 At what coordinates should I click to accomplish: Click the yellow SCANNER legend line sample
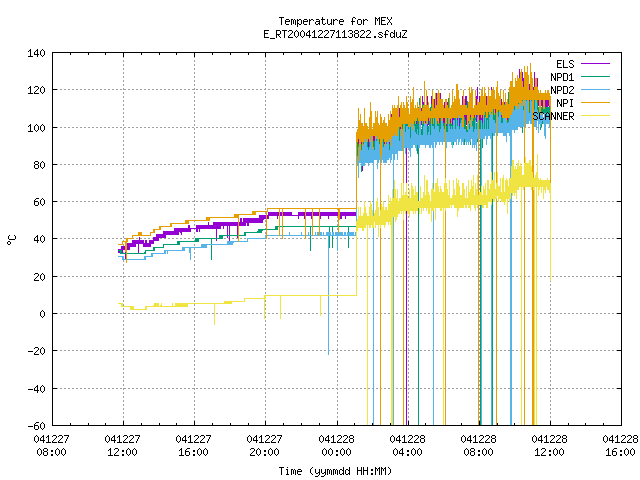click(x=595, y=116)
